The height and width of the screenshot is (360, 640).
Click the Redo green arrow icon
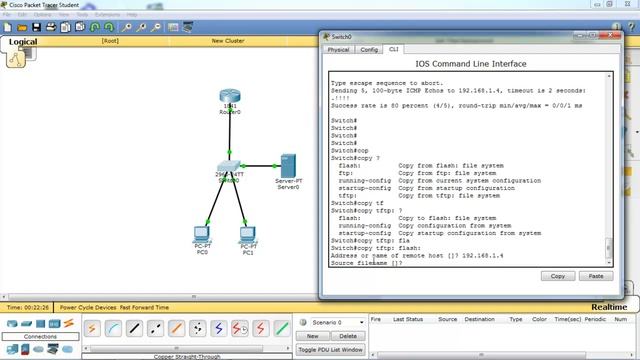tap(109, 27)
